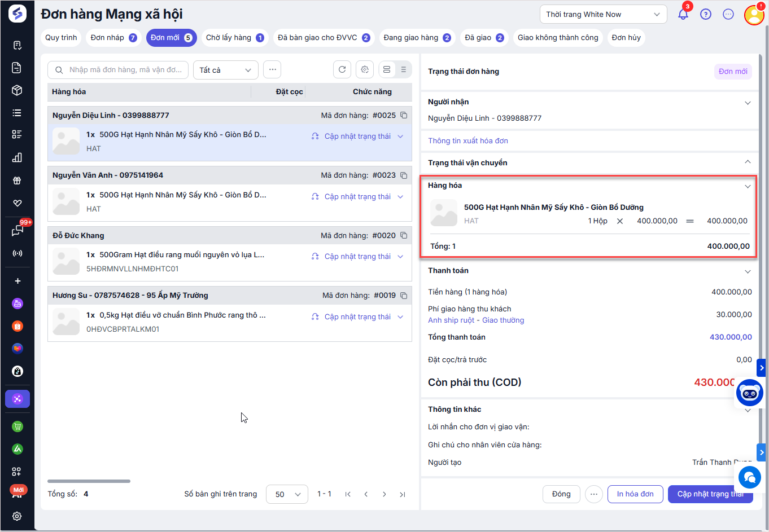Open the chat support bubble icon
769x532 pixels.
click(749, 477)
